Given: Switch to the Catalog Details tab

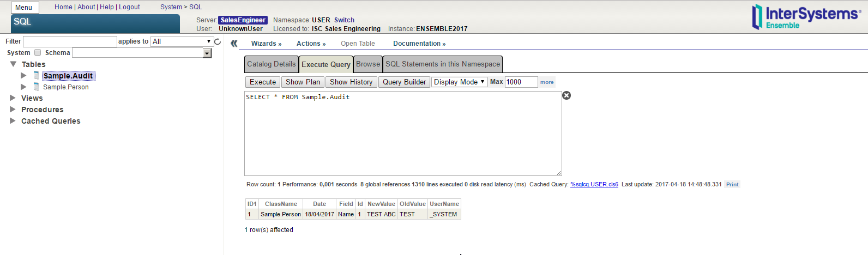Looking at the screenshot, I should pyautogui.click(x=271, y=64).
